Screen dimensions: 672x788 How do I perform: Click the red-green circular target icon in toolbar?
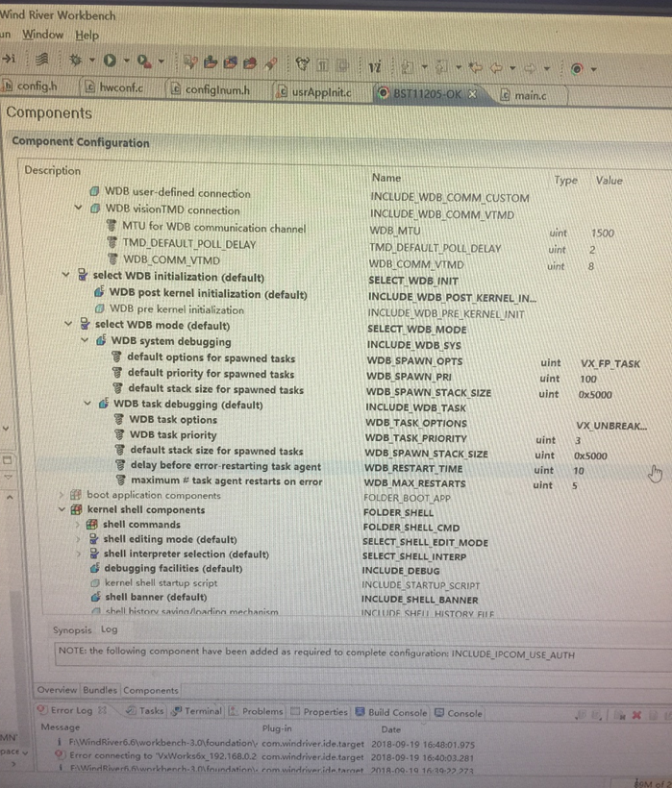point(577,68)
